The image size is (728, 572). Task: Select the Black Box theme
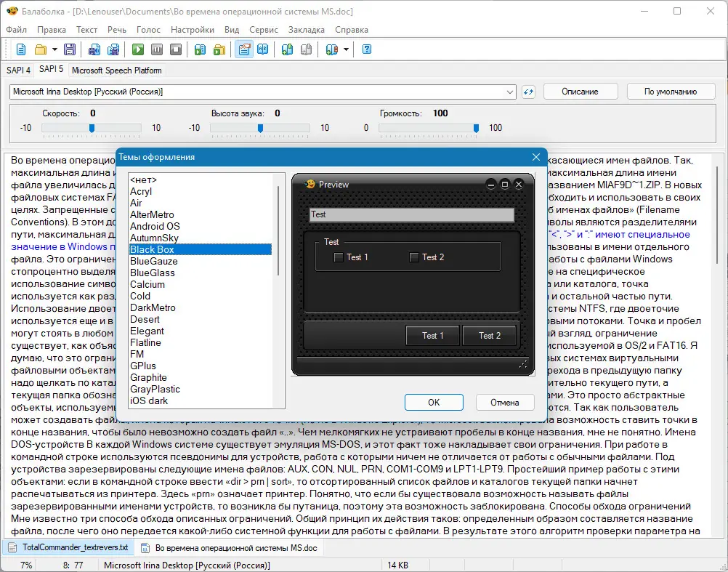click(200, 249)
